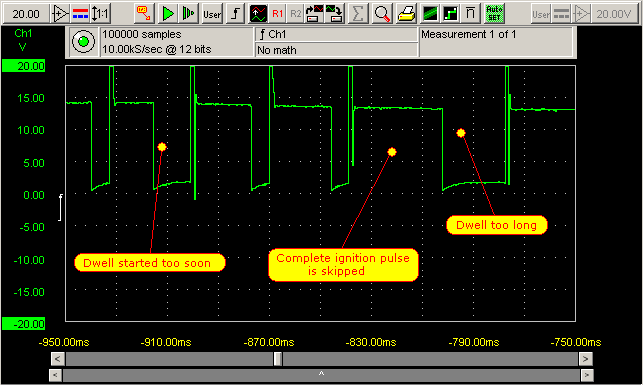
Task: Click the 15.00 voltage axis label
Action: 31,98
